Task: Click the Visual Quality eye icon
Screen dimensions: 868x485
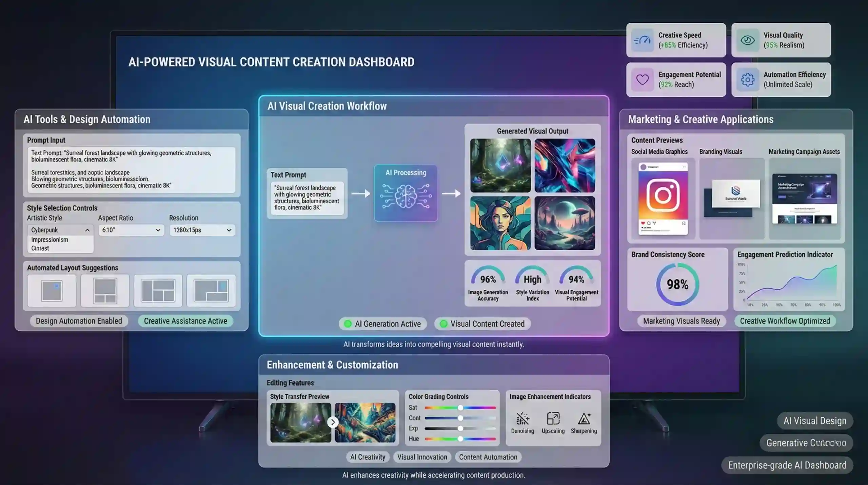Action: click(x=748, y=40)
